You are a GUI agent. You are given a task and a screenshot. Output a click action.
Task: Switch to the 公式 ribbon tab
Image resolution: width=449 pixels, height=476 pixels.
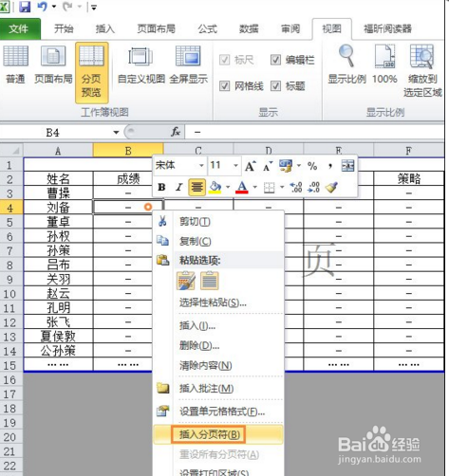tap(208, 29)
